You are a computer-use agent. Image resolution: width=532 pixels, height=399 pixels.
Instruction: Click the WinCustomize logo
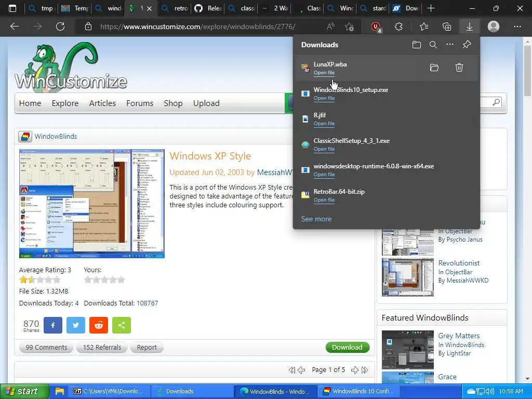coord(71,66)
